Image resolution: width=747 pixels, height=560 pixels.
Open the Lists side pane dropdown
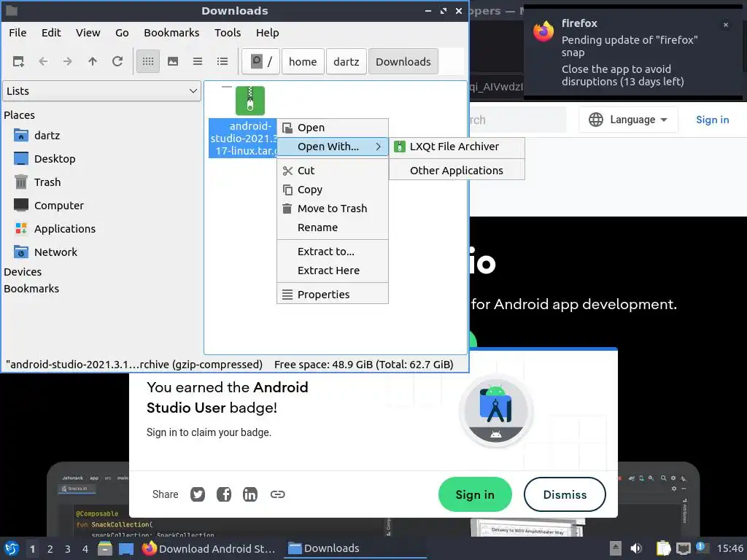pos(101,91)
